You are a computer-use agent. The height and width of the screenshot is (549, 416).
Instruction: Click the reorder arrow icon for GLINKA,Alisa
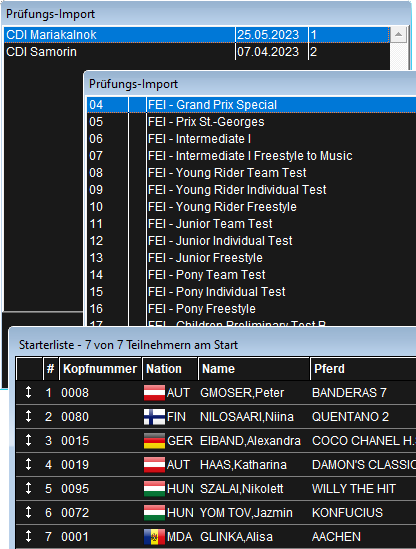coord(29,536)
